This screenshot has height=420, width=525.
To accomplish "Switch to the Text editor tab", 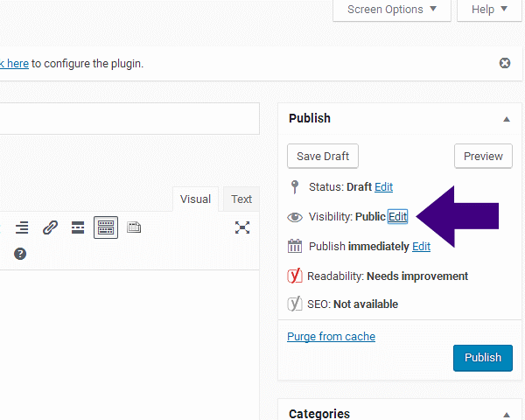I will coord(241,199).
